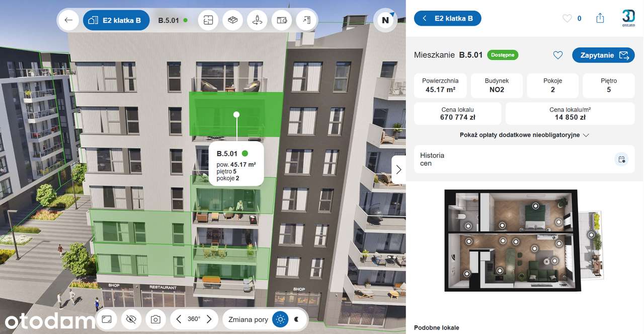Open the price history calendar icon
Image resolution: width=644 pixels, height=334 pixels.
622,159
